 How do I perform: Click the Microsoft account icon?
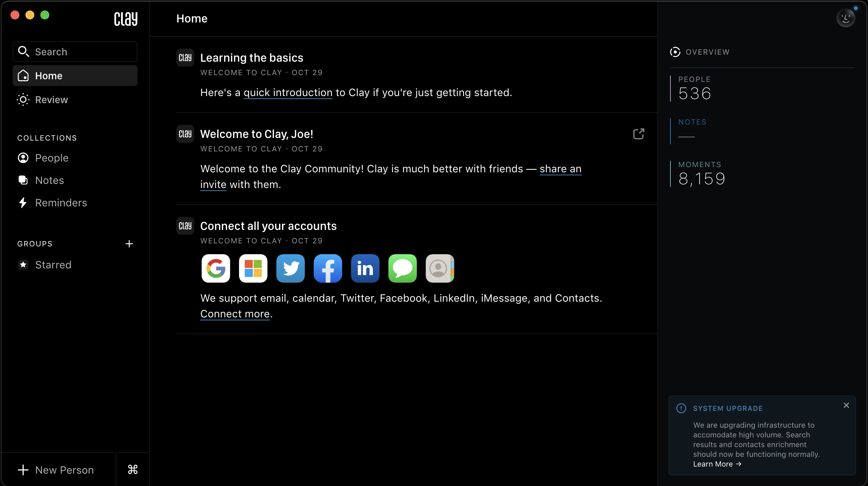coord(253,268)
